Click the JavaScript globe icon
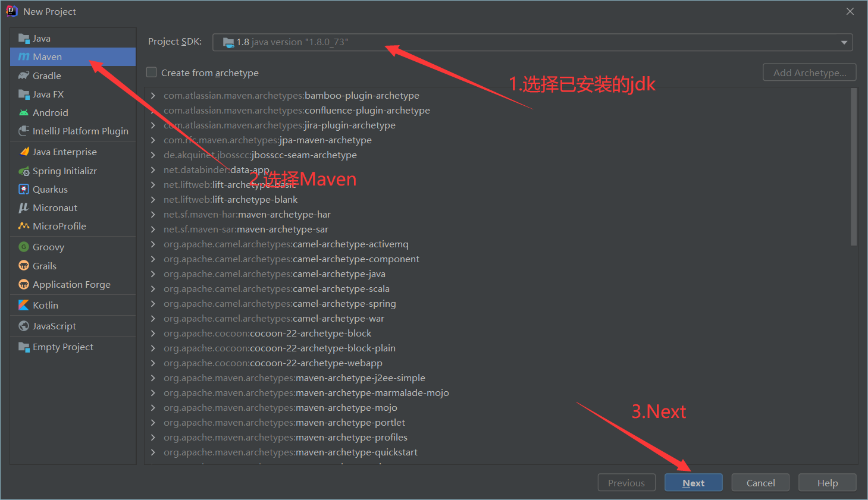 tap(24, 326)
